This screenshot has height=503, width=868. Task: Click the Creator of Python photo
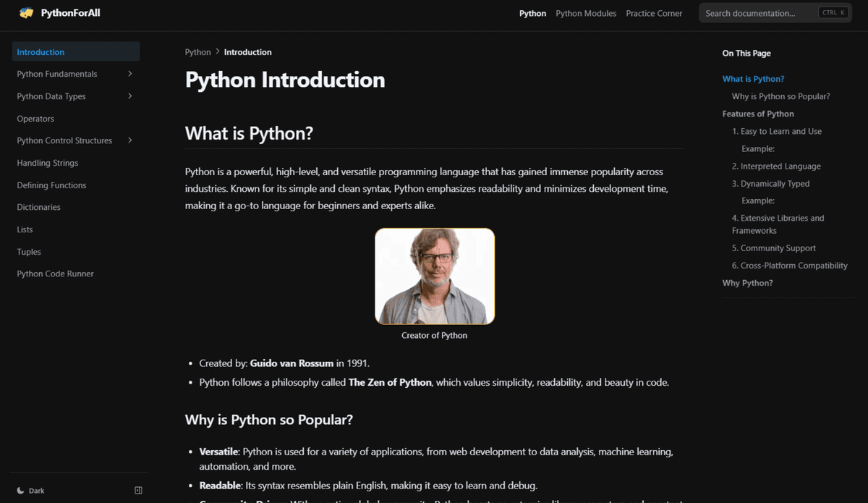[435, 276]
